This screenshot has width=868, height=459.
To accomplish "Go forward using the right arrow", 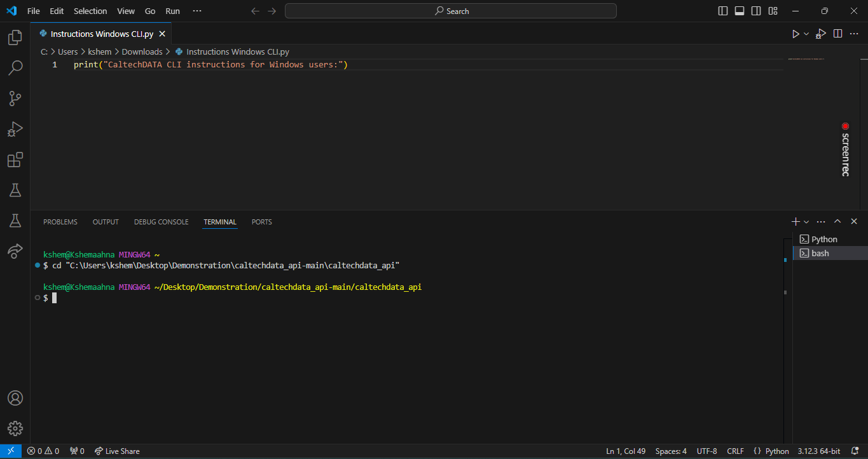I will click(272, 11).
